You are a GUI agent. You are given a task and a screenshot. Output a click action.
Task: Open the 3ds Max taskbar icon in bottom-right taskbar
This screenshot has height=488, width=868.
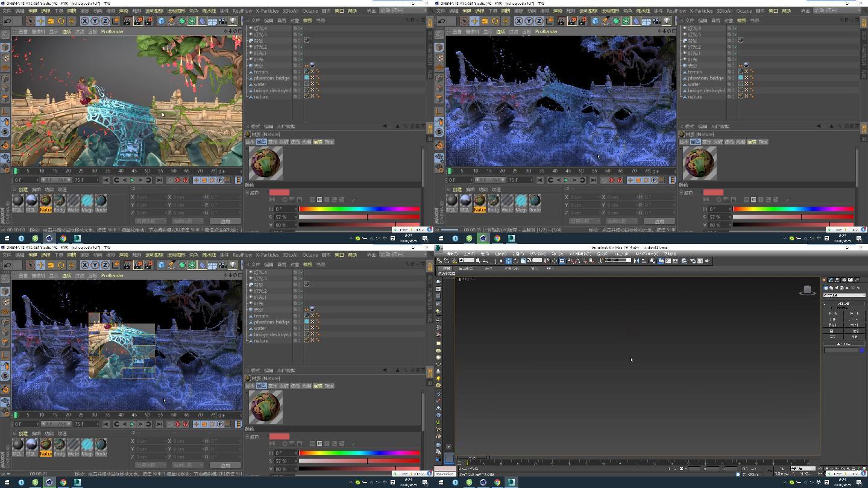pyautogui.click(x=512, y=482)
